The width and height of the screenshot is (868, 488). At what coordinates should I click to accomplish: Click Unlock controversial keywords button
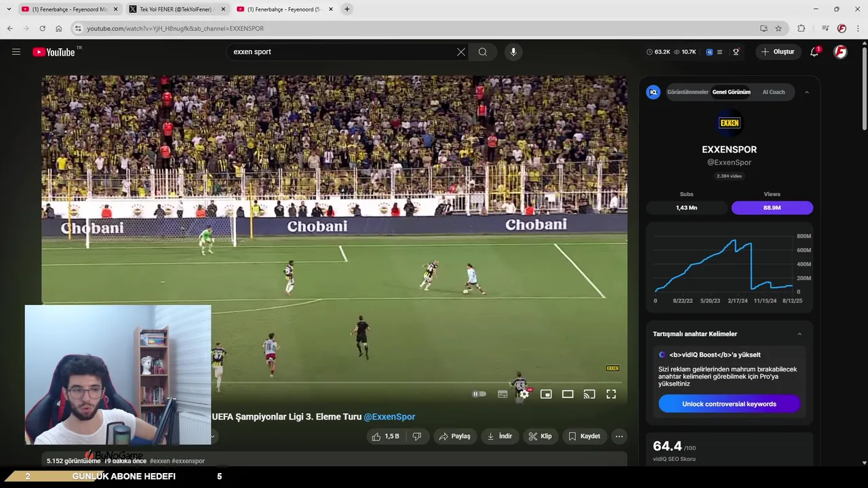click(x=729, y=404)
